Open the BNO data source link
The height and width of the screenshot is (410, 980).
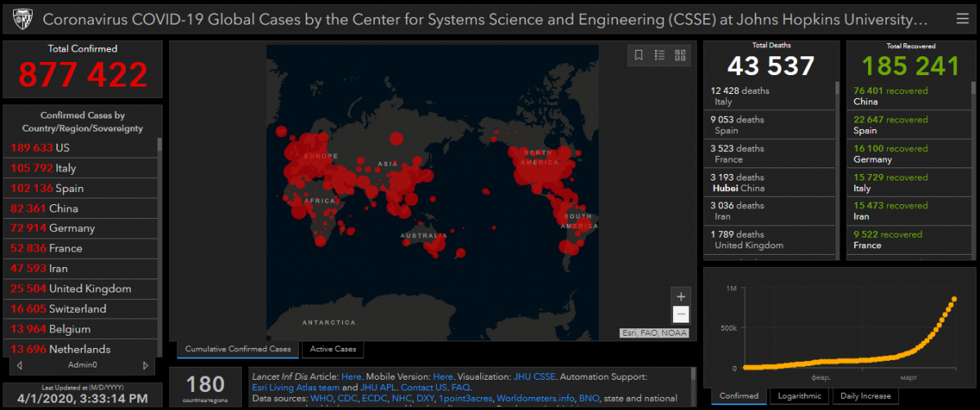[589, 398]
